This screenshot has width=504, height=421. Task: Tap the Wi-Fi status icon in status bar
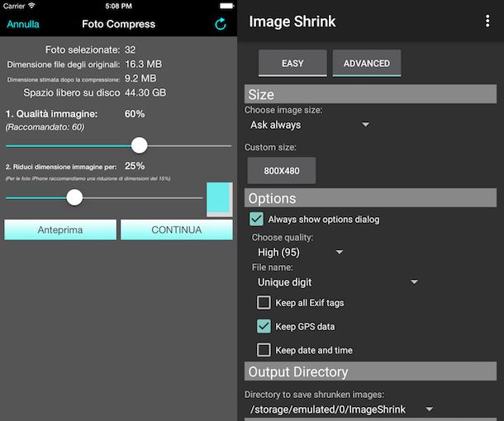pos(31,6)
